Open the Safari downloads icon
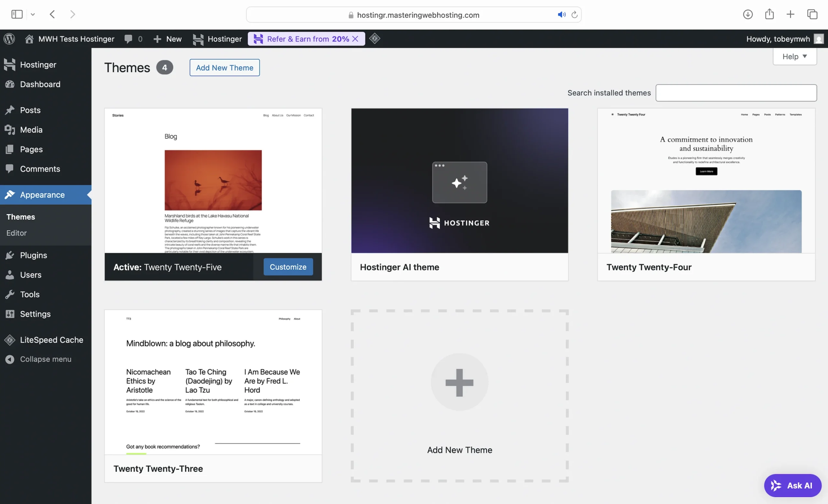 (x=747, y=15)
